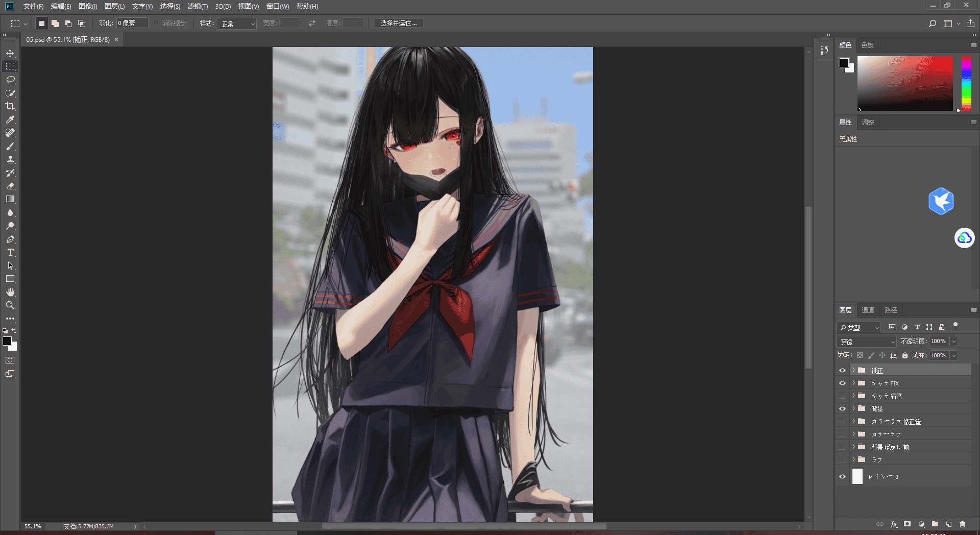Viewport: 980px width, 535px height.
Task: Expand the ラフ layer group
Action: 853,459
